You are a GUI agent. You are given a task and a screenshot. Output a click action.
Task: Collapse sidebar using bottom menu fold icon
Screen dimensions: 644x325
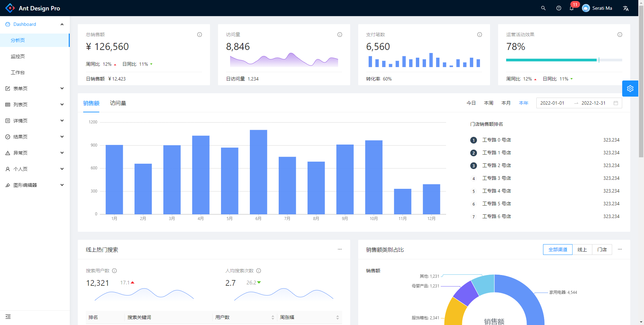click(8, 317)
